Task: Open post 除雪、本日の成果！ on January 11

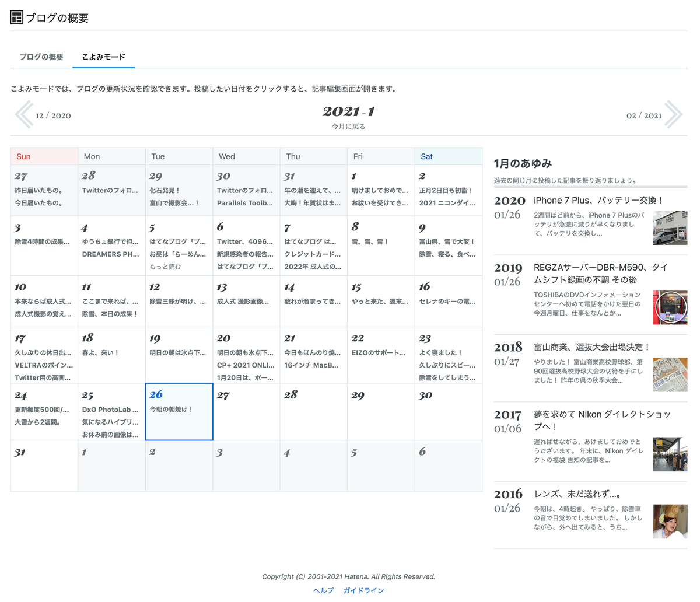Action: pyautogui.click(x=110, y=314)
